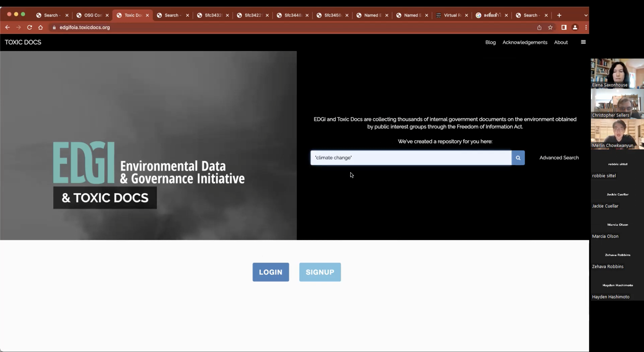Click the SIGNUP button
This screenshot has height=352, width=644.
click(320, 272)
